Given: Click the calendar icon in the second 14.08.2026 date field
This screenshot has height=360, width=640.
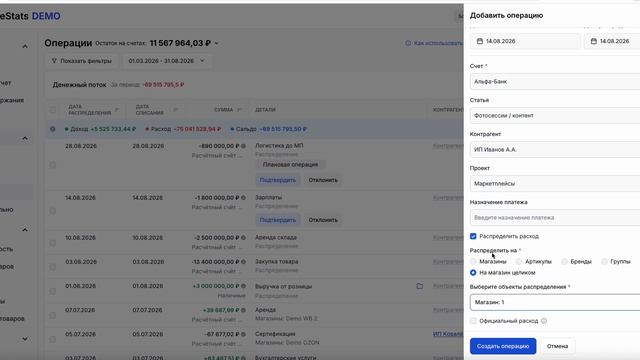Looking at the screenshot, I should 594,41.
